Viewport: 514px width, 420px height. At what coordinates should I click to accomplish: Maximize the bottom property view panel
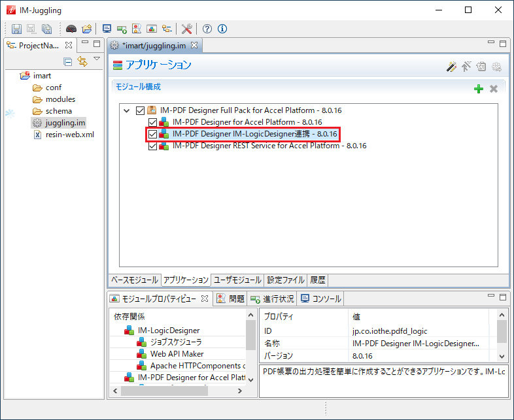tap(502, 297)
